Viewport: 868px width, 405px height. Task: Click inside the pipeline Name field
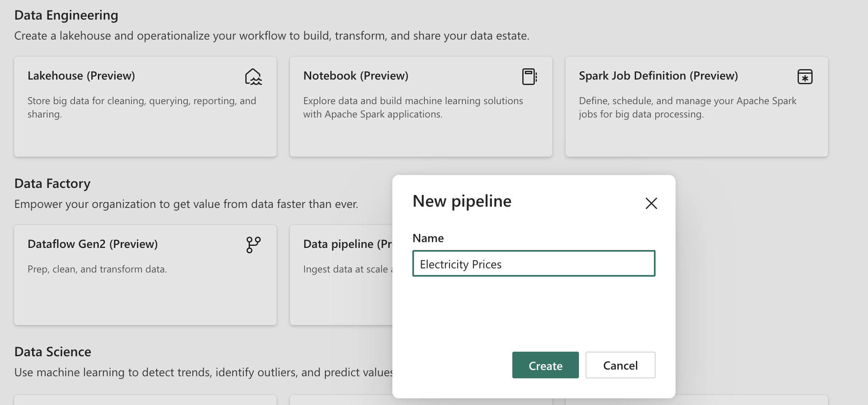pos(534,264)
